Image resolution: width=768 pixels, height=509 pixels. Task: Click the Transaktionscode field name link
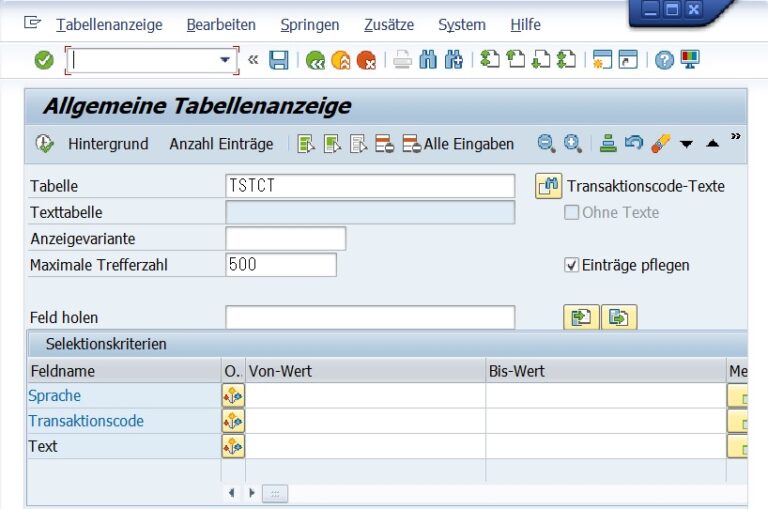click(x=86, y=421)
